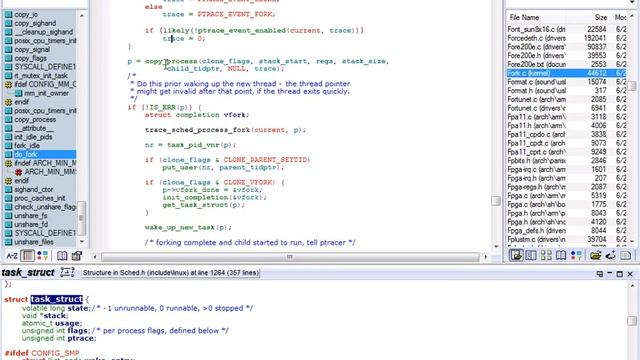Maximize the context window

(620, 274)
